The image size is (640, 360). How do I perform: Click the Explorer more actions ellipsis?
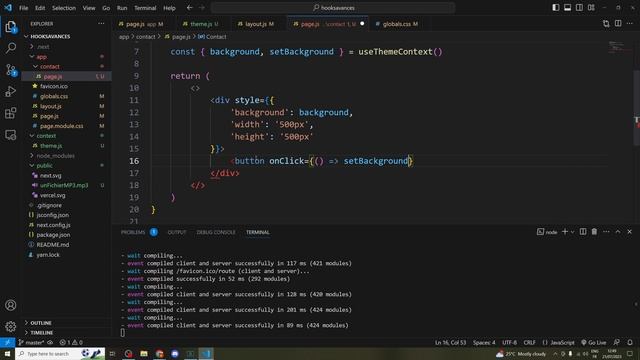coord(101,24)
